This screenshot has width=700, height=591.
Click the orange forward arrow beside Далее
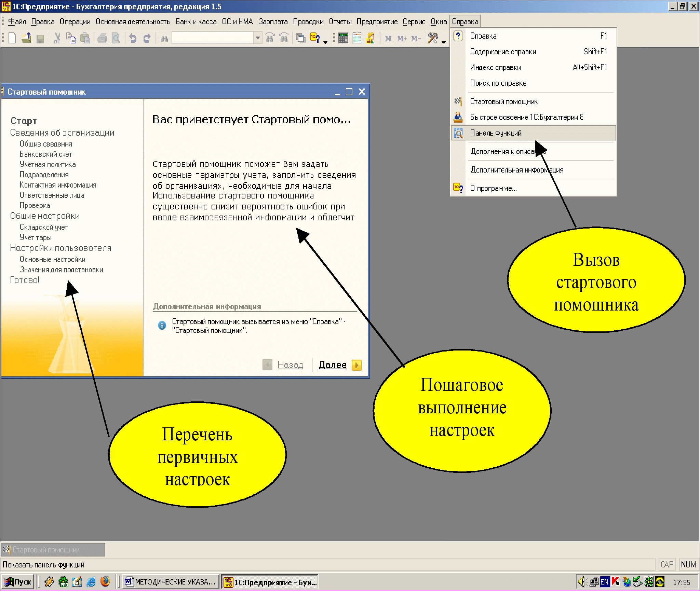point(356,365)
